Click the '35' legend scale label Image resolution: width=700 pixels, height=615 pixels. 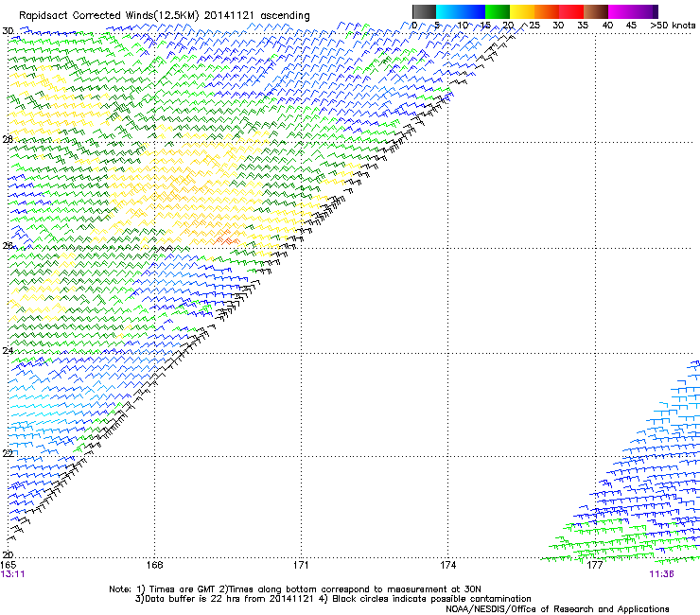(x=583, y=26)
